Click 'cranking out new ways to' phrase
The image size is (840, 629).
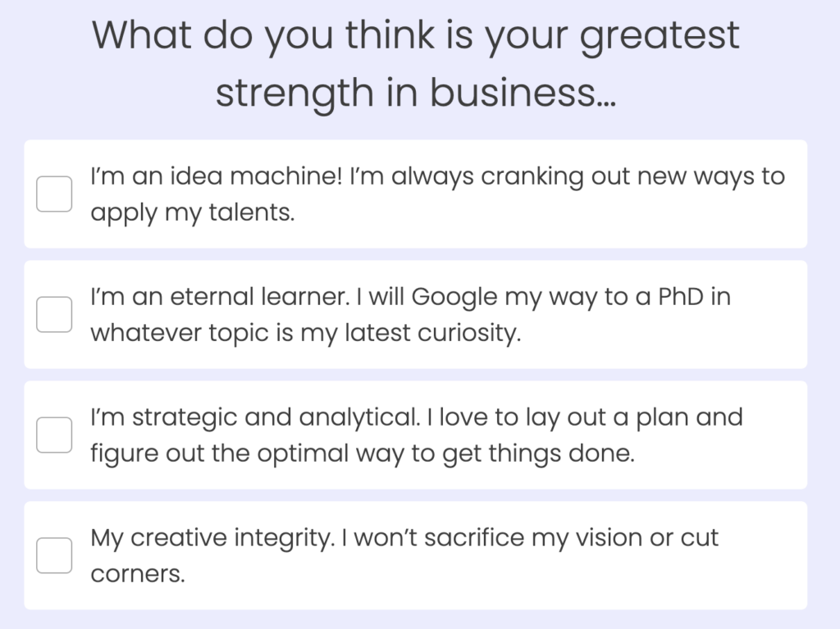633,177
